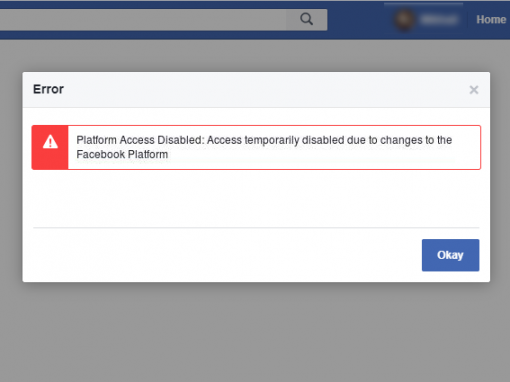Viewport: 510px width, 382px height.
Task: Close the Error dialog with X
Action: (x=474, y=90)
